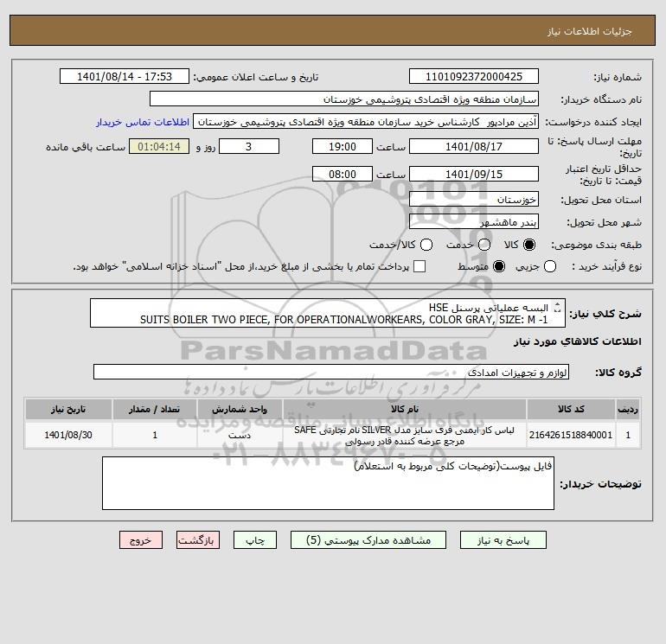Open اطلاعات تماس خریدار link
The image size is (666, 644).
(143, 122)
